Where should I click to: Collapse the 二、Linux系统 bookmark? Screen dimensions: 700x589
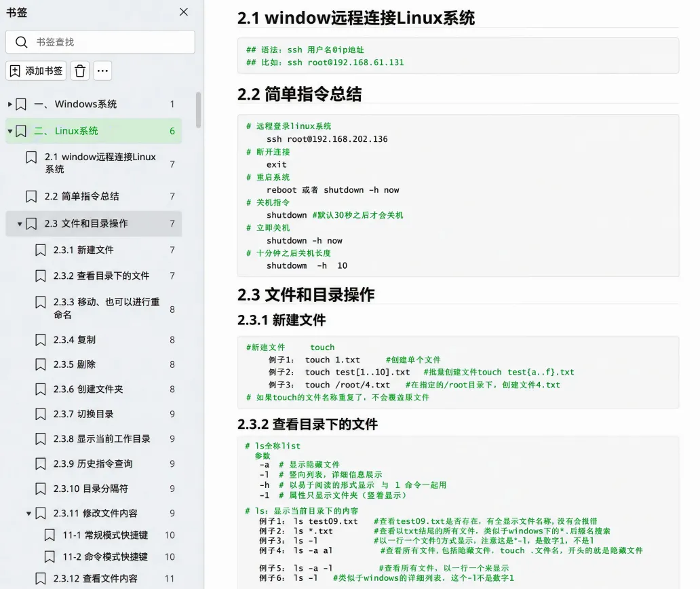(9, 131)
